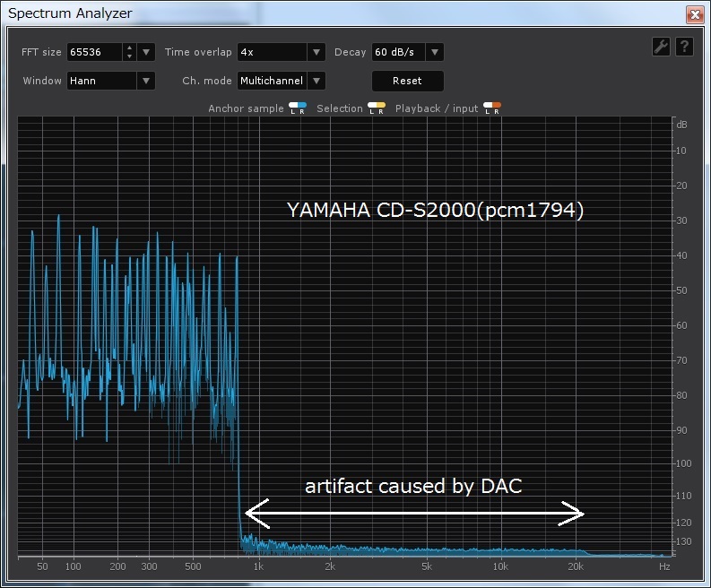Click the Spectrum Analyzer title text
The image size is (711, 588).
click(x=70, y=13)
